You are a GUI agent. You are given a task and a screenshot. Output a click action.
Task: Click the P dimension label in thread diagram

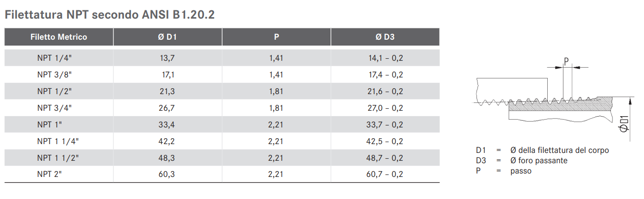click(x=566, y=61)
